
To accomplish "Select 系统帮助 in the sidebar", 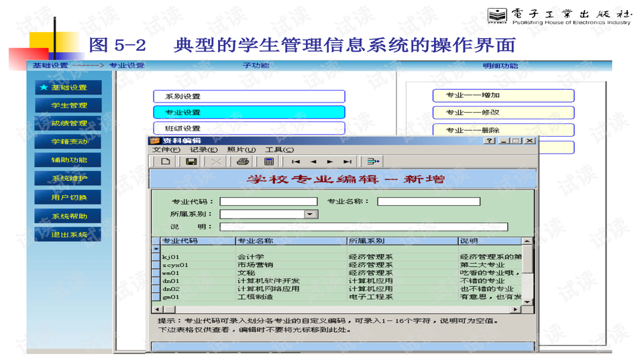I will [68, 217].
